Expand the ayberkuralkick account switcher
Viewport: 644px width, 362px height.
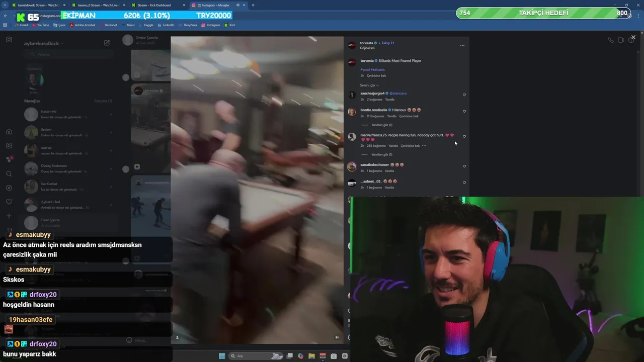[44, 44]
